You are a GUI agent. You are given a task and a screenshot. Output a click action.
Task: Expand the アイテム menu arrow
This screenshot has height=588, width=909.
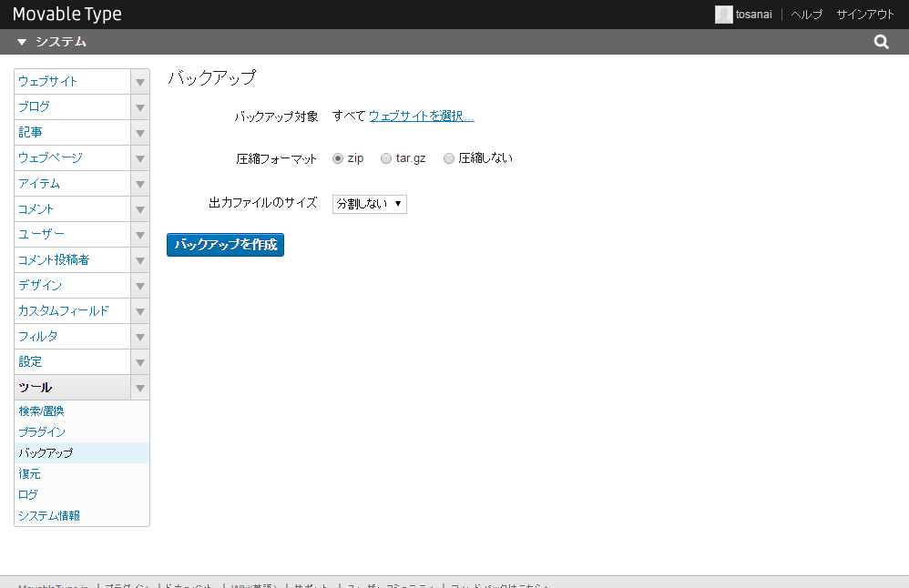[140, 184]
